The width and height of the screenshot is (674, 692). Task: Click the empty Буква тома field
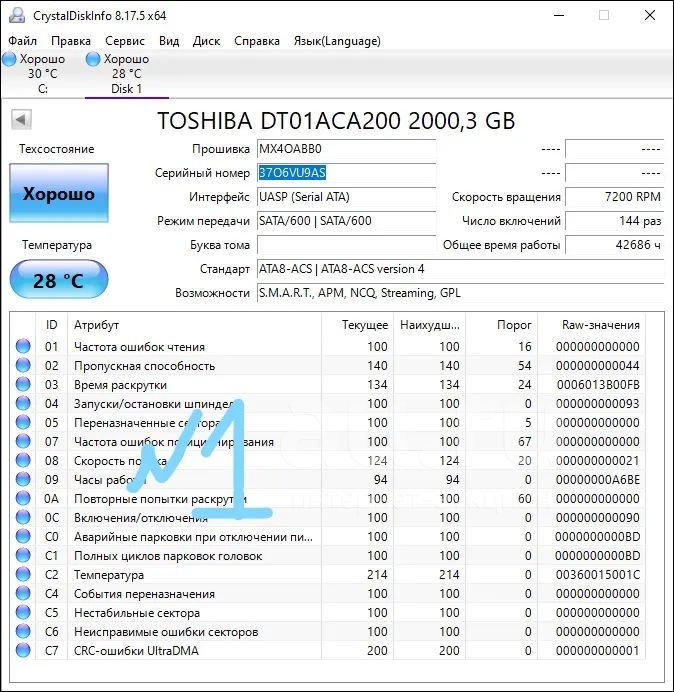coord(346,244)
